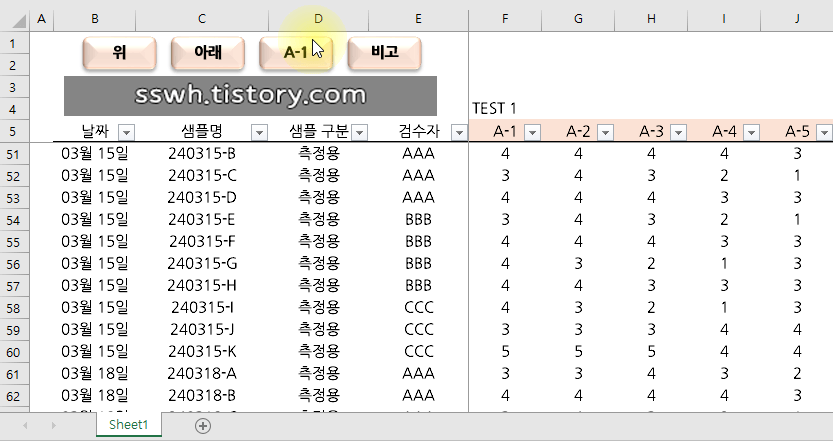Select 03월 18일 cell in row 61
Viewport: 833px width, 441px height.
click(95, 374)
